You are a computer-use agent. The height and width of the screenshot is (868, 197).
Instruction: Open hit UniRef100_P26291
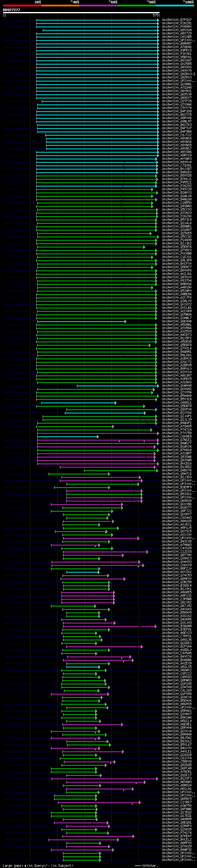tap(176, 23)
